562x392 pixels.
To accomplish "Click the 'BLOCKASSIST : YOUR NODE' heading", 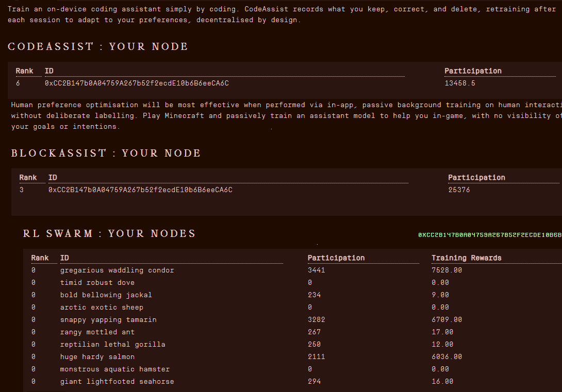I will [106, 153].
